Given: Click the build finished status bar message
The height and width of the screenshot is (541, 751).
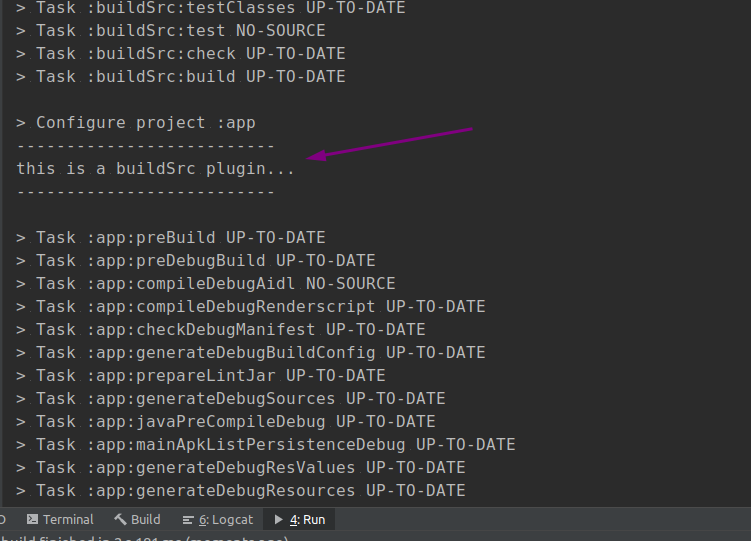Looking at the screenshot, I should pos(144,537).
